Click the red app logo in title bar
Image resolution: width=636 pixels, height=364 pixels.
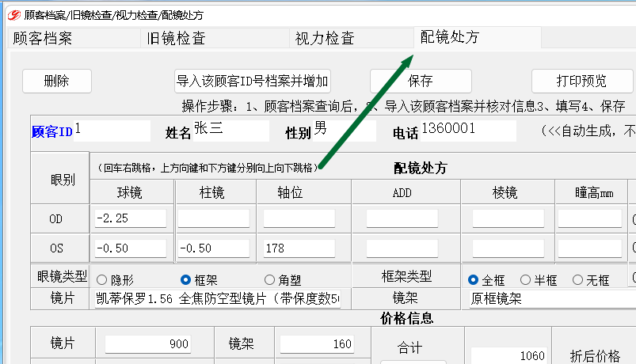(x=13, y=15)
